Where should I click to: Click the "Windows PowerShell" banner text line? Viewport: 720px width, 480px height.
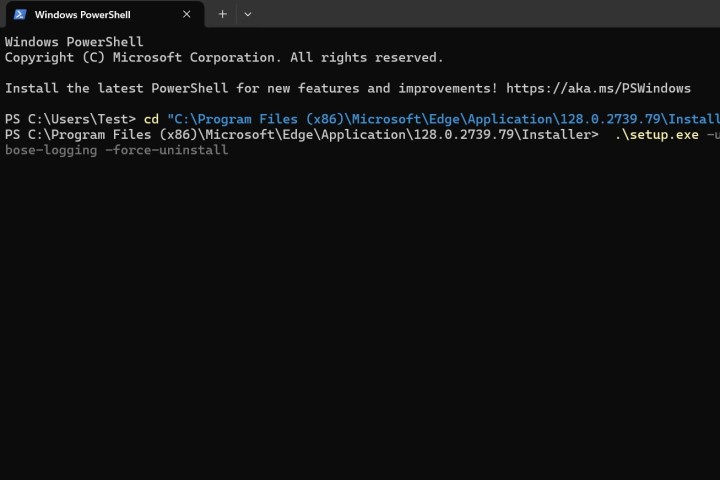(74, 42)
